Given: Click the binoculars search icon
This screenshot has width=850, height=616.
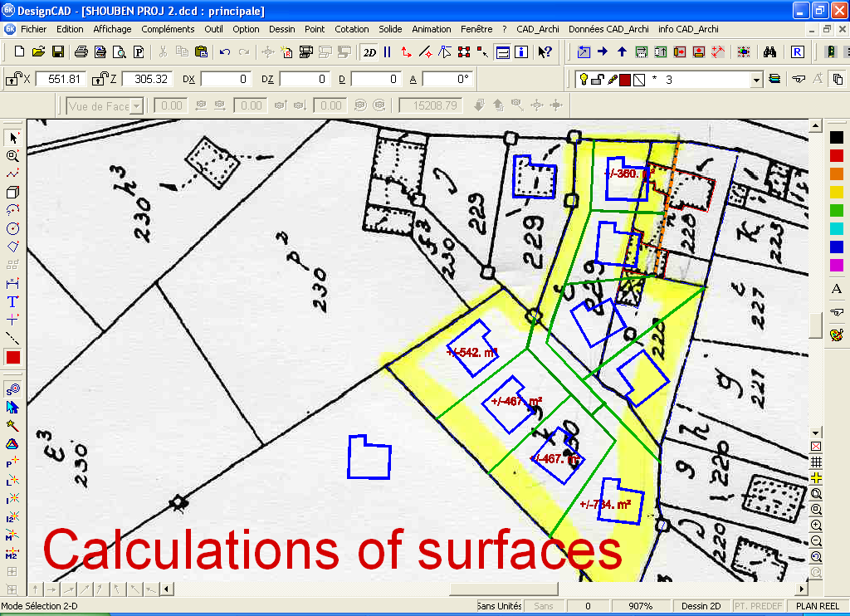Looking at the screenshot, I should [769, 51].
